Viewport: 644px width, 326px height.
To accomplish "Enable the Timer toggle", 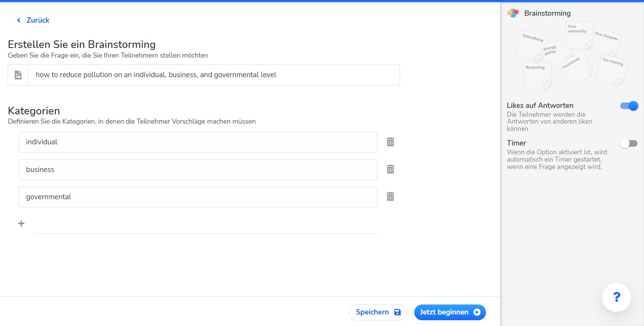I will pos(629,144).
